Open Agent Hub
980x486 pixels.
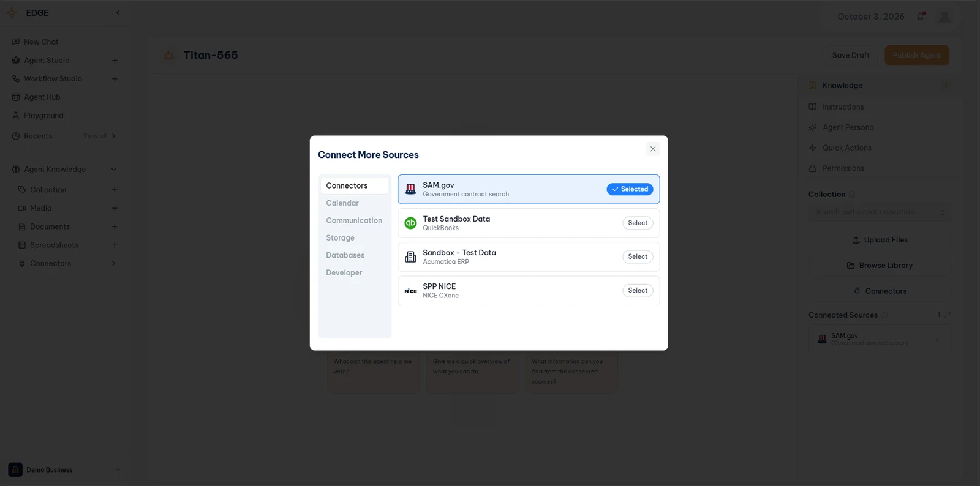pos(42,97)
